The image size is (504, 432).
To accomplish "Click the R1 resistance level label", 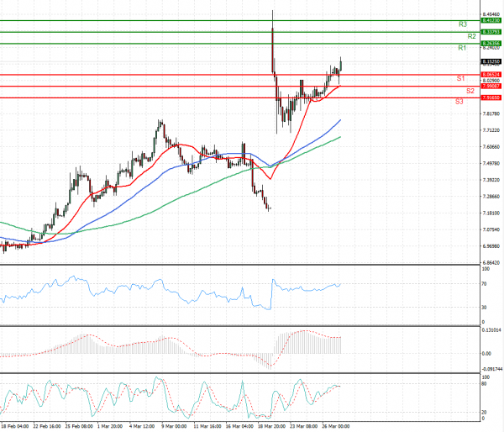I will [462, 48].
